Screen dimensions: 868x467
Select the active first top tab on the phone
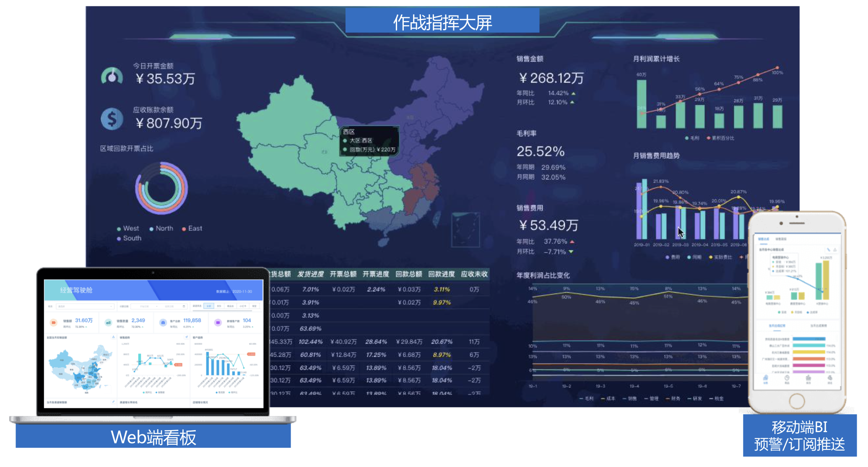(764, 239)
